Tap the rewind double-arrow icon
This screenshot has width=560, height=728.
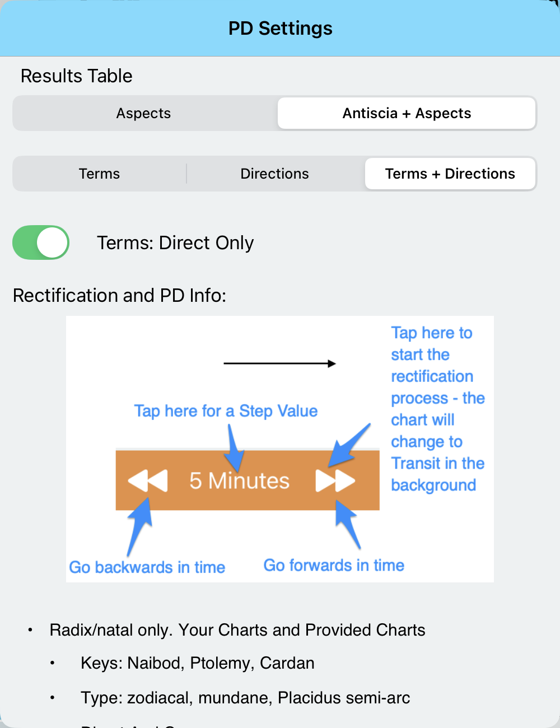point(148,480)
